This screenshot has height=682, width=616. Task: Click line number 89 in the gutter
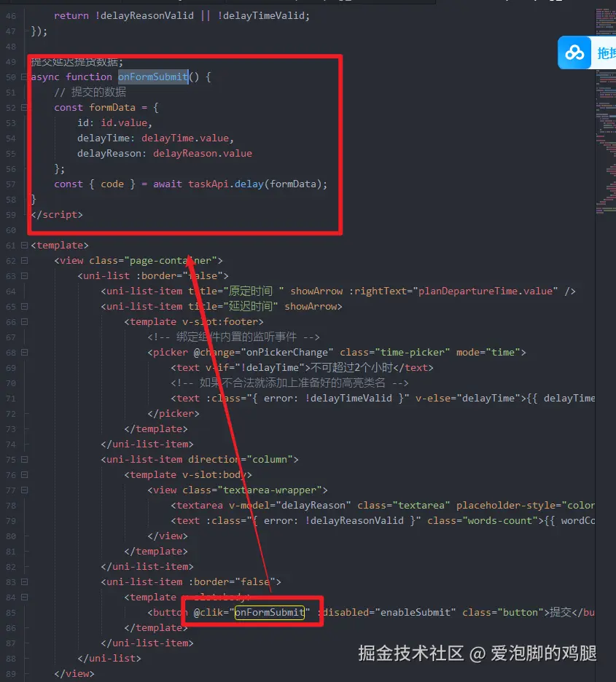click(x=11, y=674)
